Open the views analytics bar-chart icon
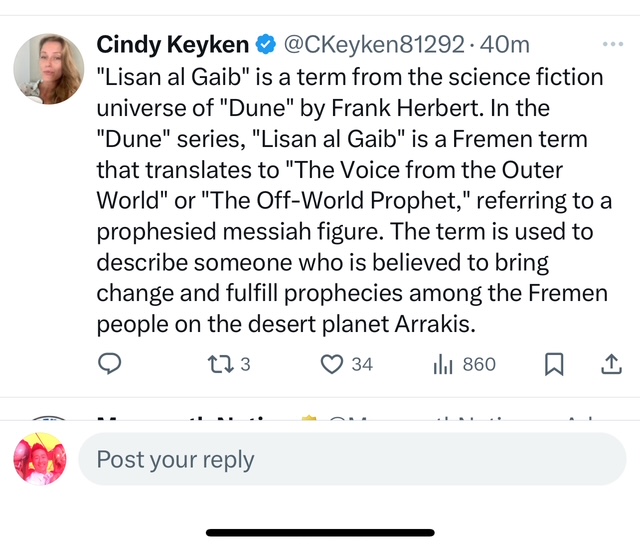The image size is (640, 548). click(x=443, y=365)
